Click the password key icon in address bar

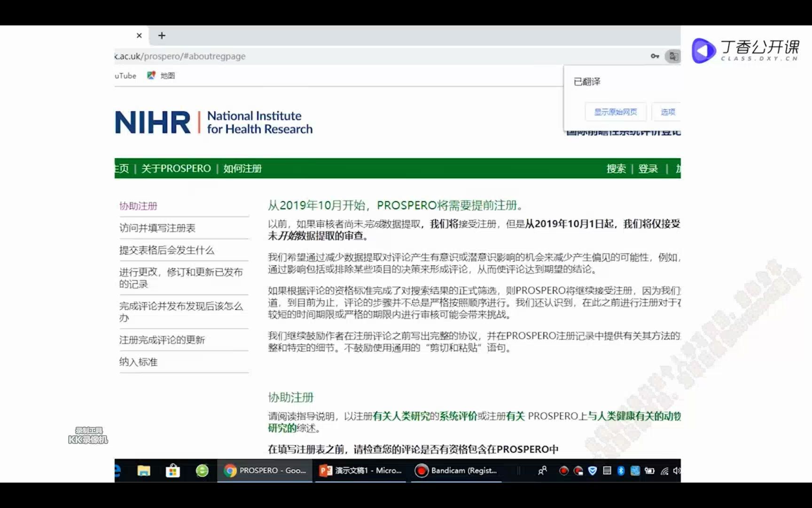(655, 56)
